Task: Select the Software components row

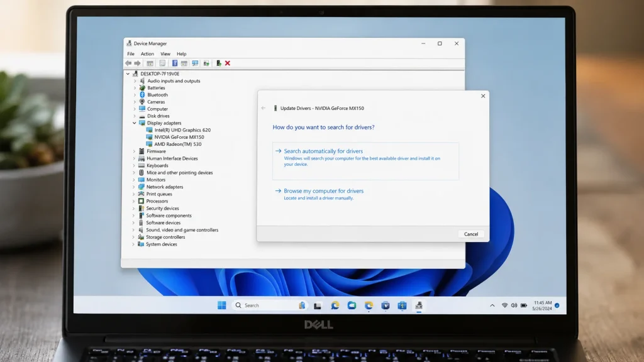Action: (169, 216)
